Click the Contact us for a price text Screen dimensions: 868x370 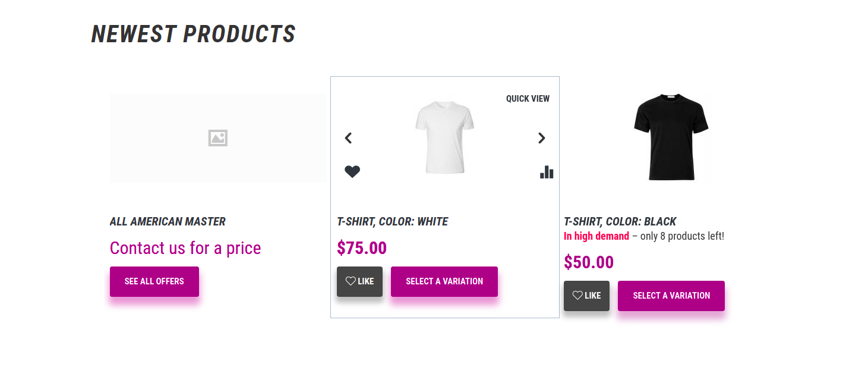click(185, 248)
